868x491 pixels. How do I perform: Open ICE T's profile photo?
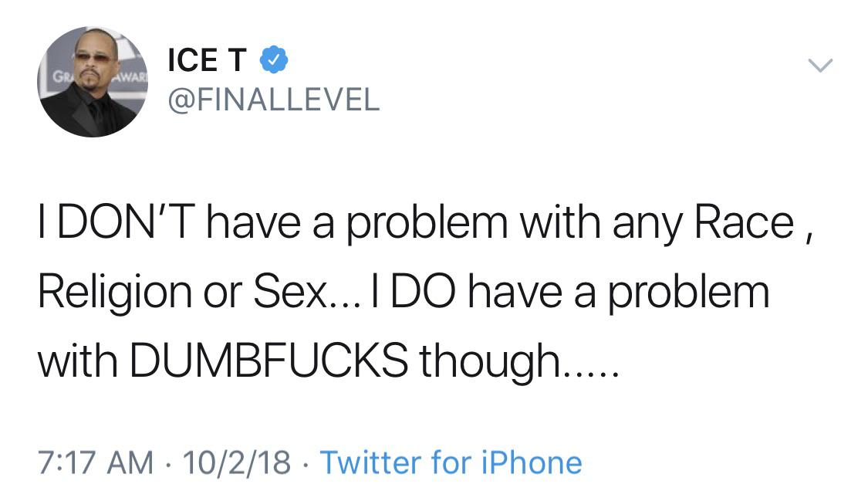pyautogui.click(x=93, y=82)
